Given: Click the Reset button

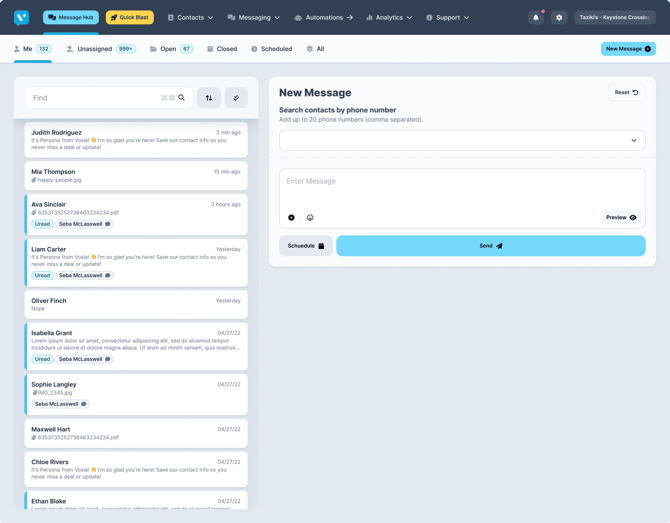Looking at the screenshot, I should coord(626,92).
